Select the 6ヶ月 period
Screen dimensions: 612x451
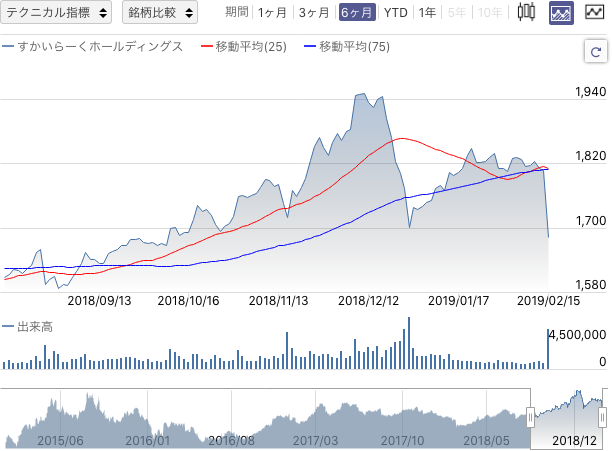click(x=357, y=12)
